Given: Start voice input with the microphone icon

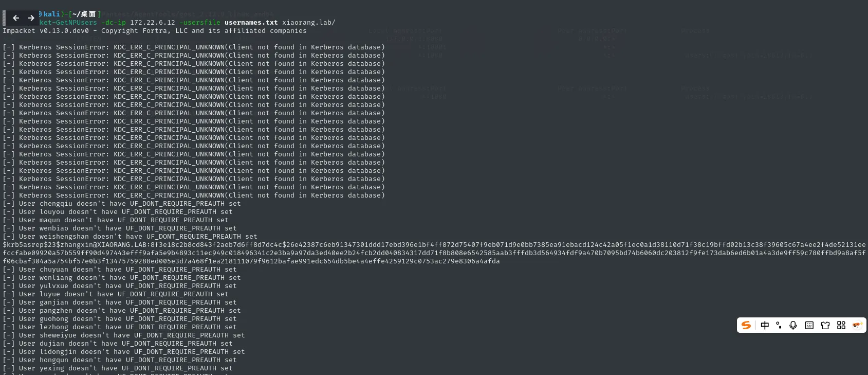Looking at the screenshot, I should point(793,325).
